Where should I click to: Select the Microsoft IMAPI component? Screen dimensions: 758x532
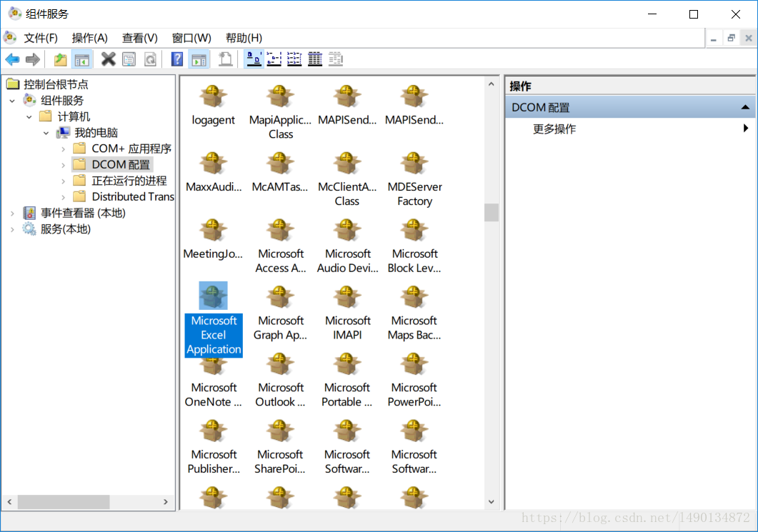pyautogui.click(x=347, y=313)
